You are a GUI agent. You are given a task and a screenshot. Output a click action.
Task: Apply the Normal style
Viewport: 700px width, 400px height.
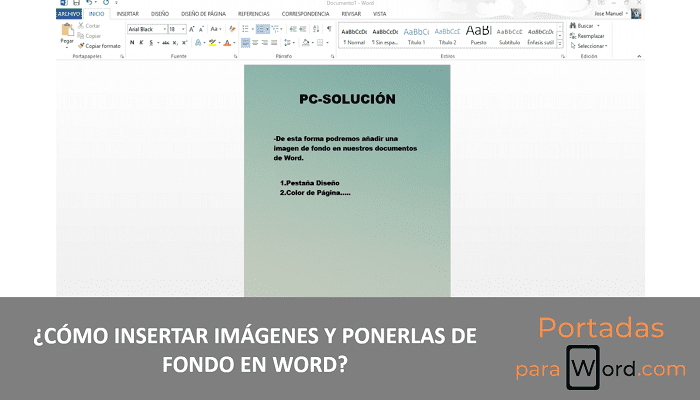click(354, 36)
